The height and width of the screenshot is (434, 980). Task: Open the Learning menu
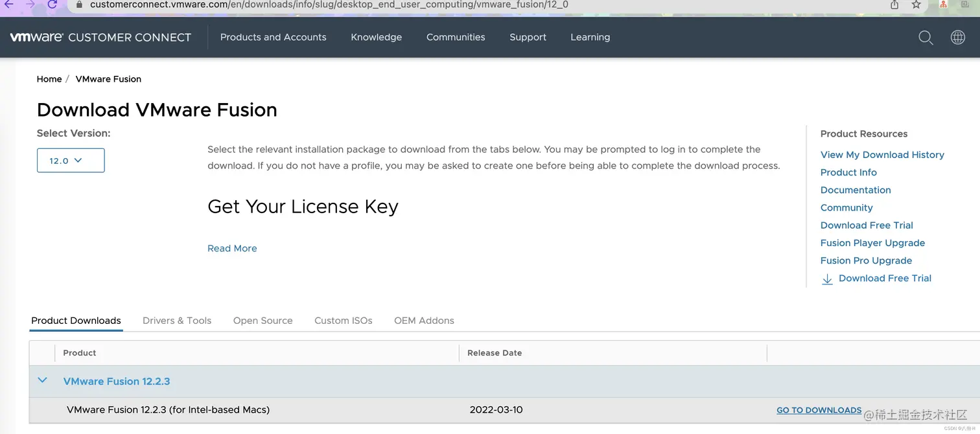(590, 37)
